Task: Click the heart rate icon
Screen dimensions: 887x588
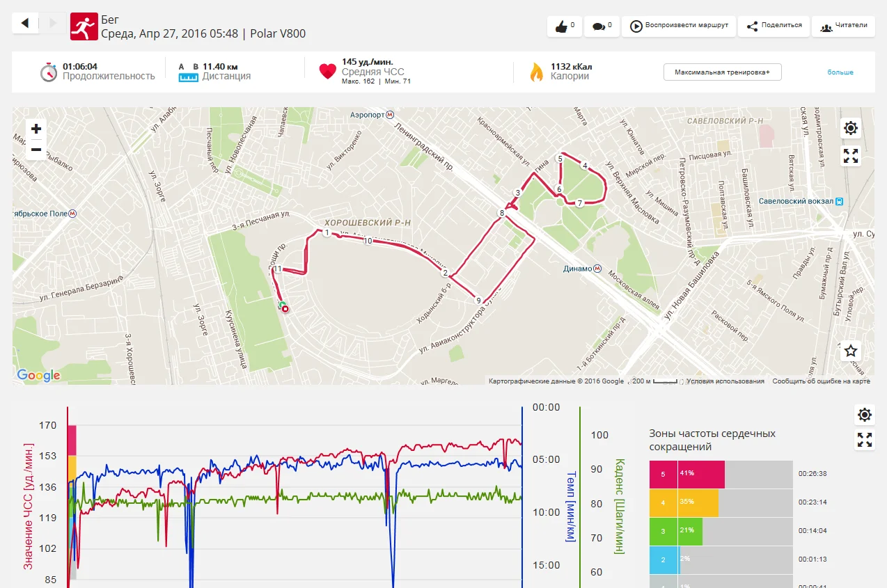Action: (327, 72)
